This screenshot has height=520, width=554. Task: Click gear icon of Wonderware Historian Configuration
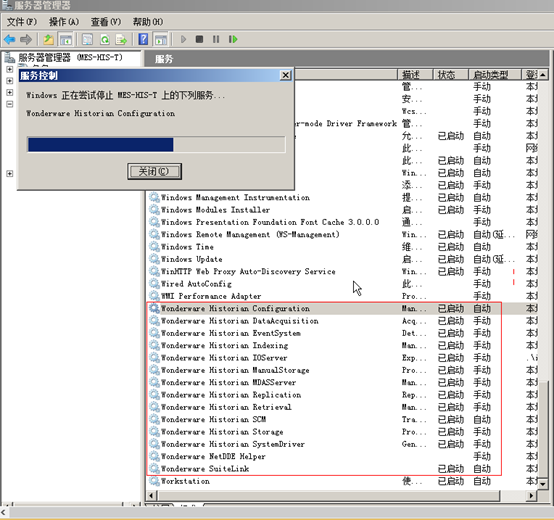coord(154,308)
